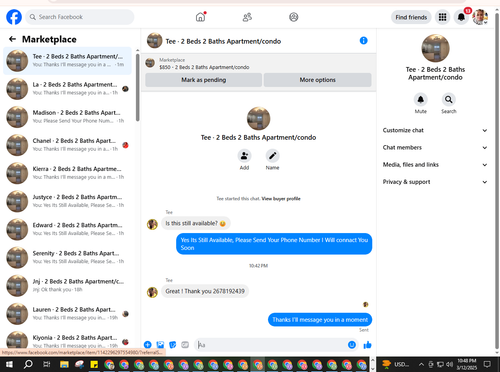
Task: Click More options button
Action: tap(318, 80)
